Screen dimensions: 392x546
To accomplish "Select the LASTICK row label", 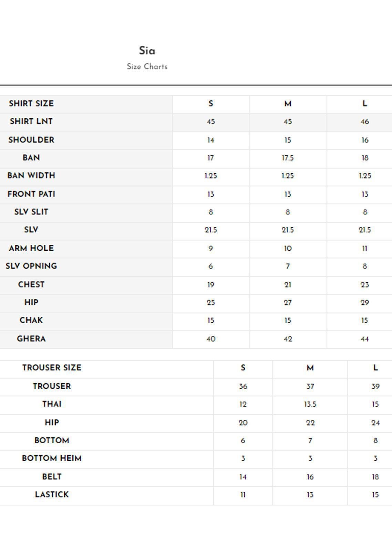I will [52, 495].
